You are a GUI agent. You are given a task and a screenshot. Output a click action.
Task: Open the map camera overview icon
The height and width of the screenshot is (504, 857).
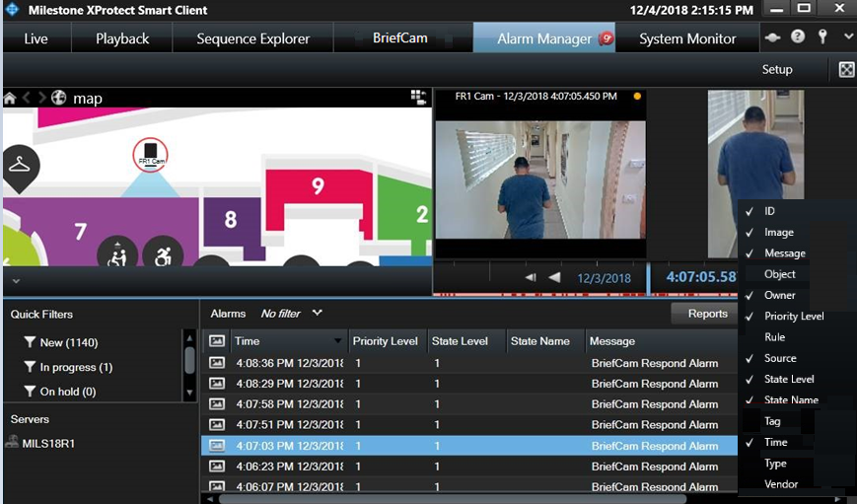(x=419, y=98)
